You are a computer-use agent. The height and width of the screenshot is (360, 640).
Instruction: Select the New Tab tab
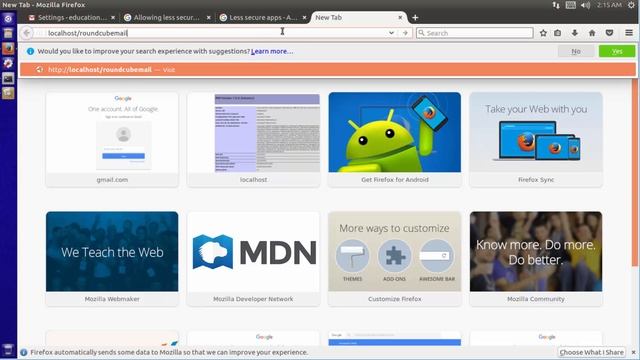pyautogui.click(x=358, y=18)
